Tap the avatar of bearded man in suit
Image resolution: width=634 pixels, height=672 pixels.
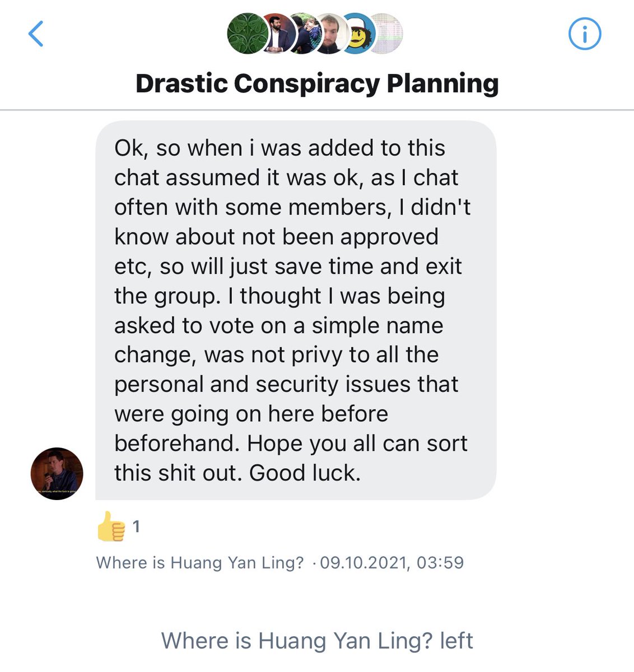pos(276,34)
